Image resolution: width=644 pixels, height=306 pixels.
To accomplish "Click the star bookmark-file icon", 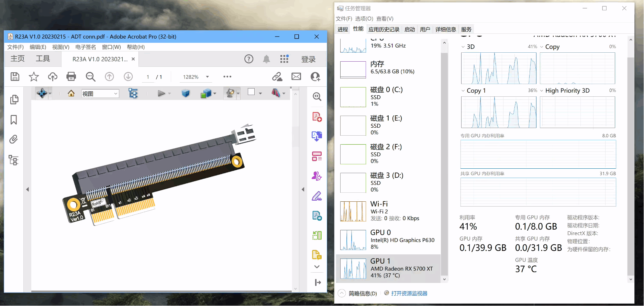I will coord(34,77).
